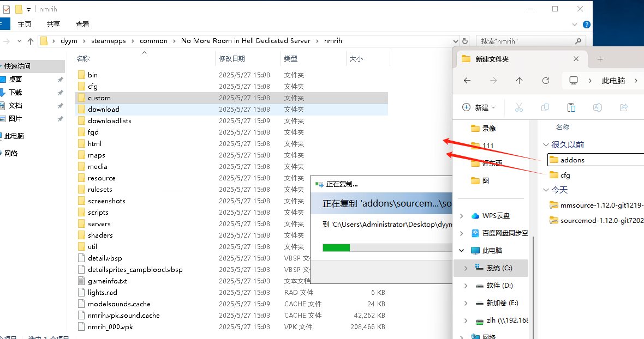Select the 新建文件夹 tab title
644x339 pixels.
coord(492,59)
